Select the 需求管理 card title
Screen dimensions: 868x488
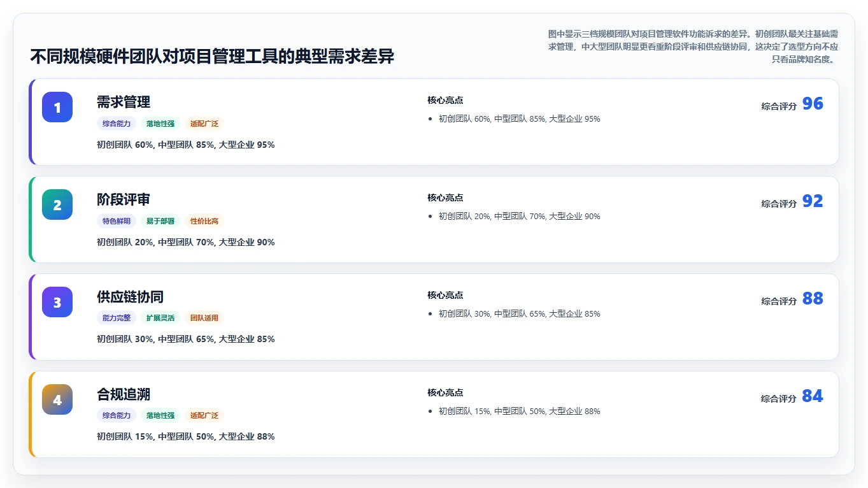pos(124,102)
